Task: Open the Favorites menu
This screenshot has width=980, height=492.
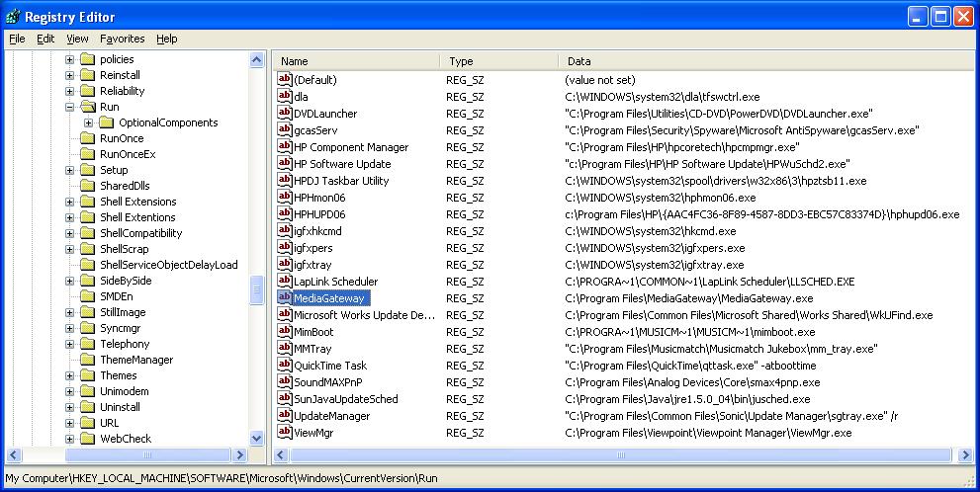Action: [123, 39]
